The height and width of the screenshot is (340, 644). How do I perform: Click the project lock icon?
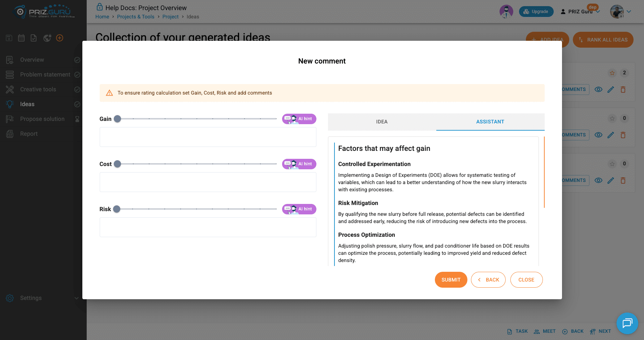pos(99,7)
